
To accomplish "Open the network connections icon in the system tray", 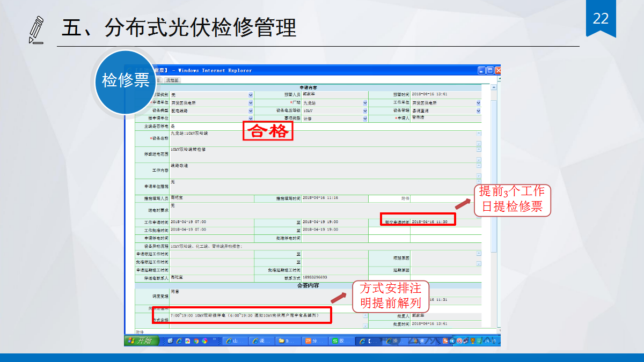I will (x=465, y=341).
